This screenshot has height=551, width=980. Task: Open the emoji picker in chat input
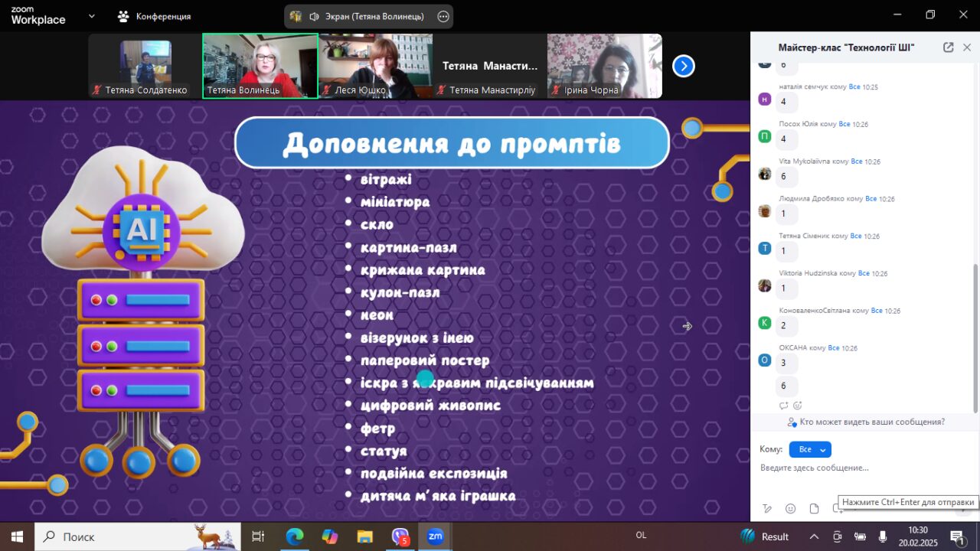tap(791, 509)
